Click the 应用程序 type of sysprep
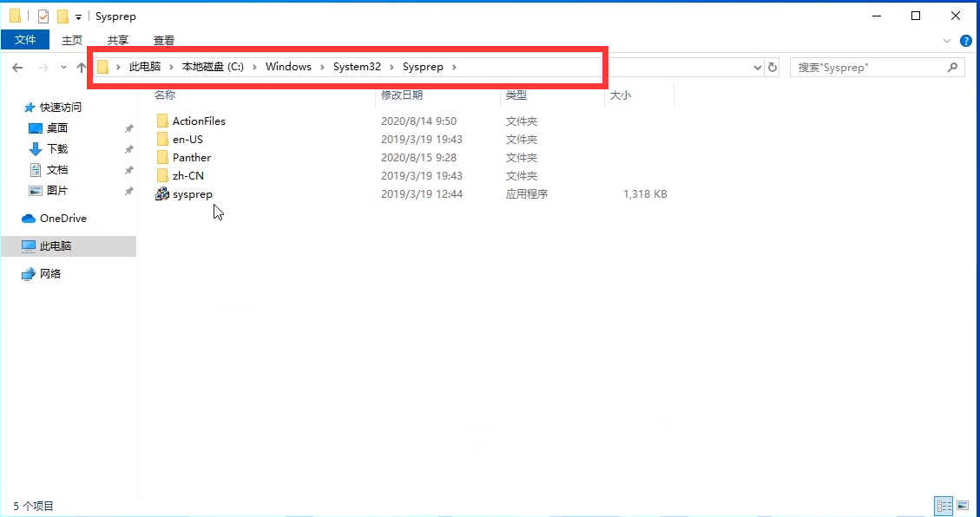Viewport: 980px width, 517px height. tap(527, 194)
